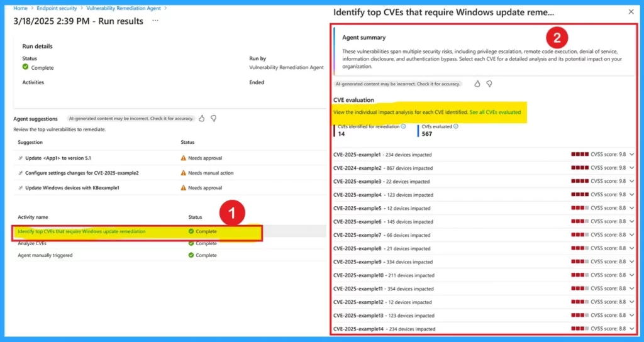Click the 567 CVEs evaluated count
The image size is (644, 342).
click(x=427, y=134)
